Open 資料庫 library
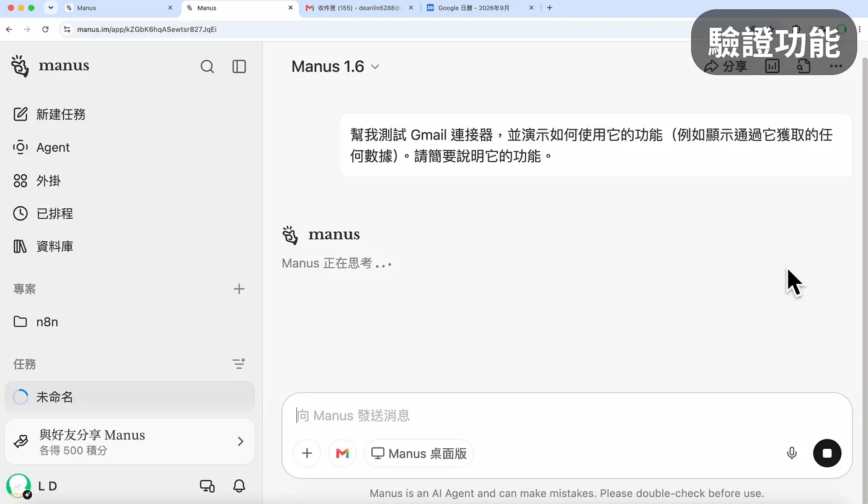 click(x=43, y=246)
